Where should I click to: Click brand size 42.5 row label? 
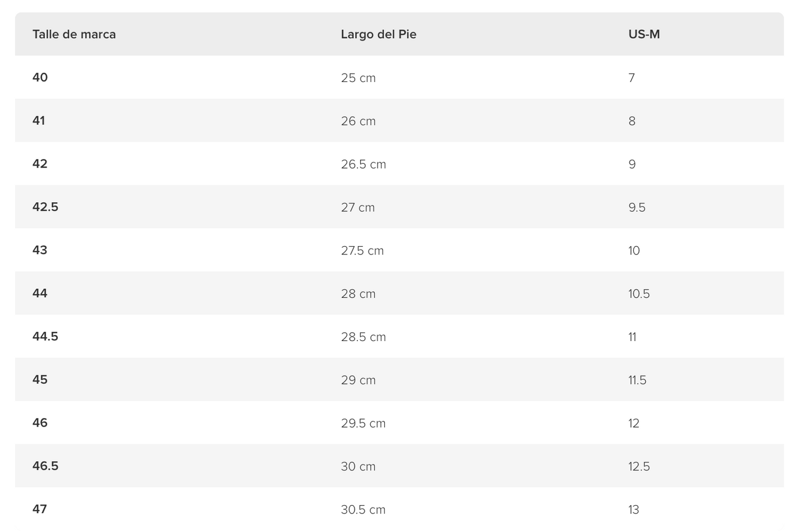click(x=46, y=207)
